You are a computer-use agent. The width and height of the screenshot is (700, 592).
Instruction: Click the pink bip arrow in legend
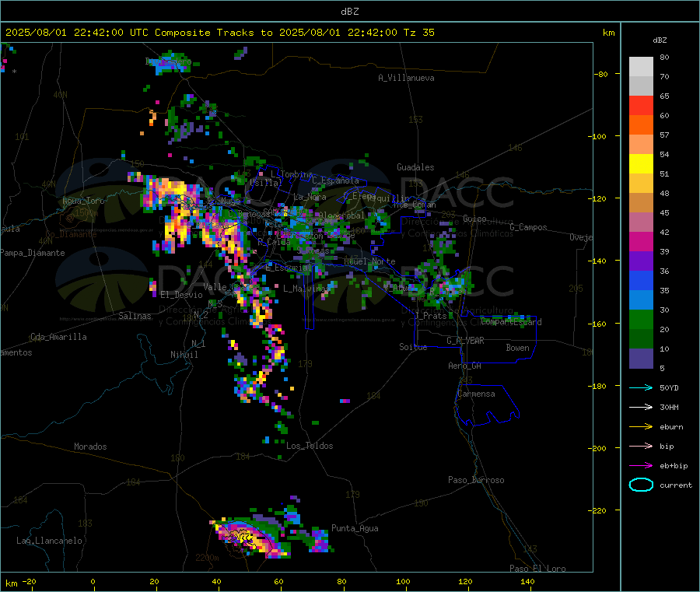(641, 446)
